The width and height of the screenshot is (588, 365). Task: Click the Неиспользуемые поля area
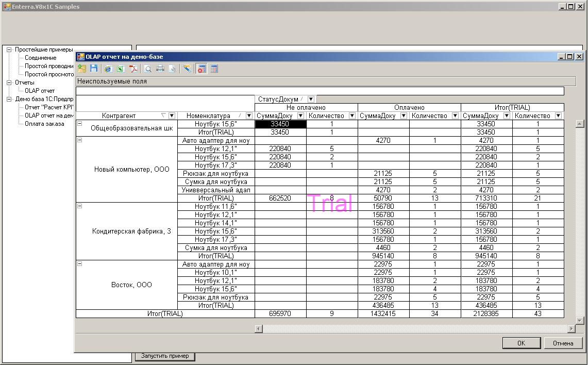[x=326, y=81]
